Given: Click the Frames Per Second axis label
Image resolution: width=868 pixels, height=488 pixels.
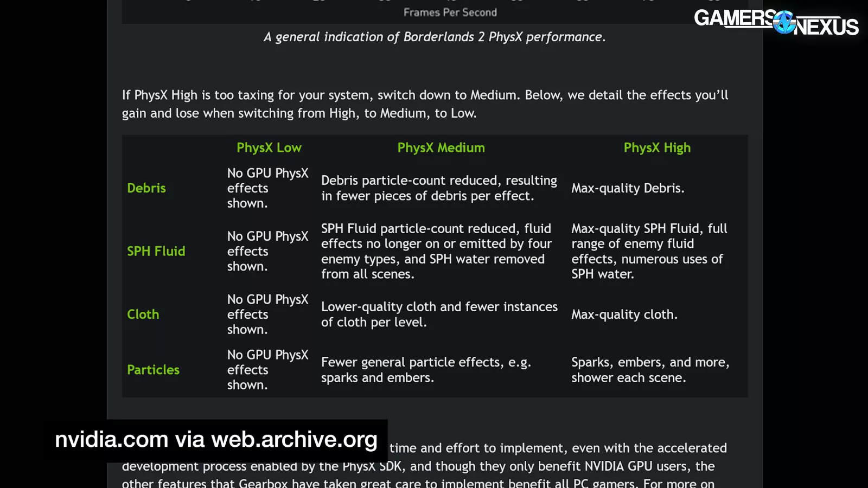Looking at the screenshot, I should pyautogui.click(x=450, y=12).
